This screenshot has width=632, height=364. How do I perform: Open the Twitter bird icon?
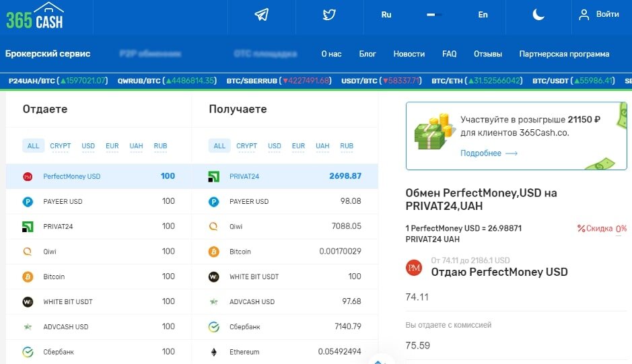pyautogui.click(x=329, y=15)
